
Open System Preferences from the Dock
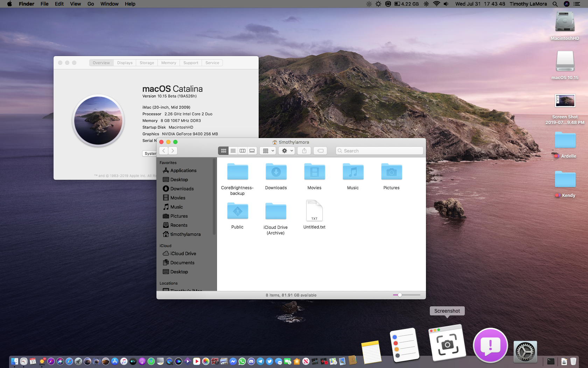(x=525, y=352)
